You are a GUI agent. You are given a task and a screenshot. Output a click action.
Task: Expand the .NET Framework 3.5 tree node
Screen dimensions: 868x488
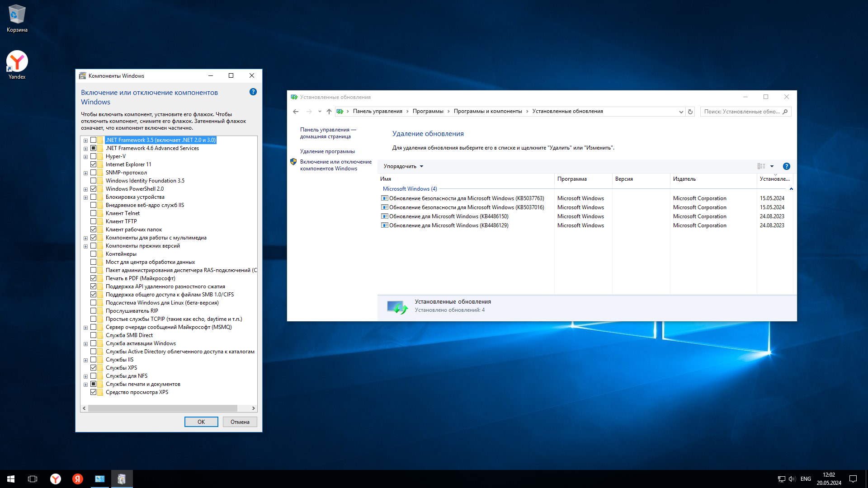click(85, 140)
